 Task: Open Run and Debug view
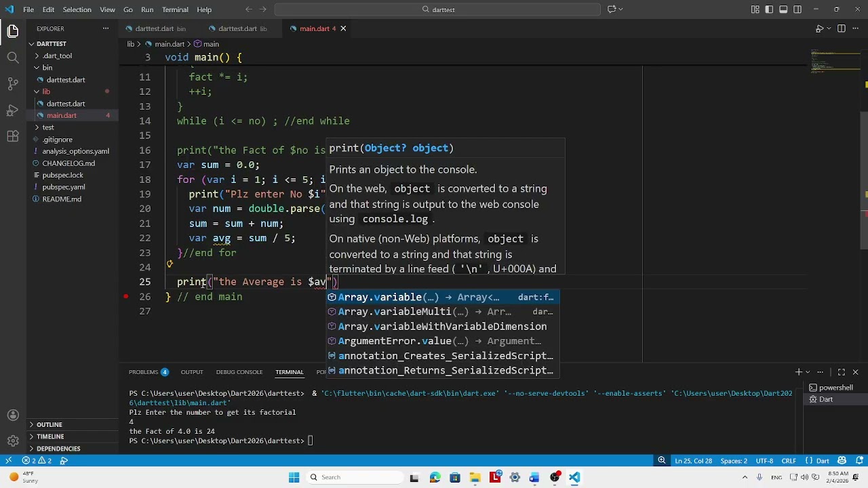coord(13,110)
